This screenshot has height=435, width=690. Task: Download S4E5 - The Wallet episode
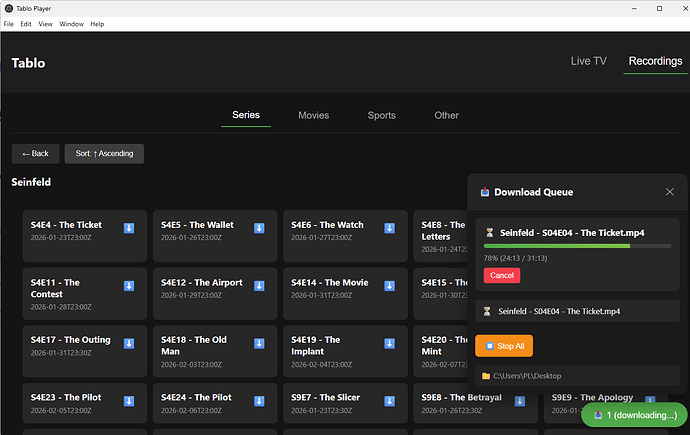259,228
